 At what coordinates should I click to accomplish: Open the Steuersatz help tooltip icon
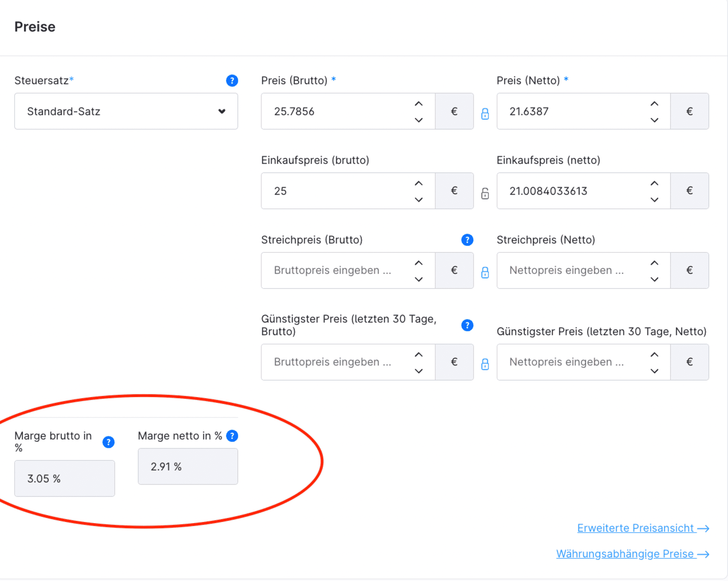click(232, 80)
